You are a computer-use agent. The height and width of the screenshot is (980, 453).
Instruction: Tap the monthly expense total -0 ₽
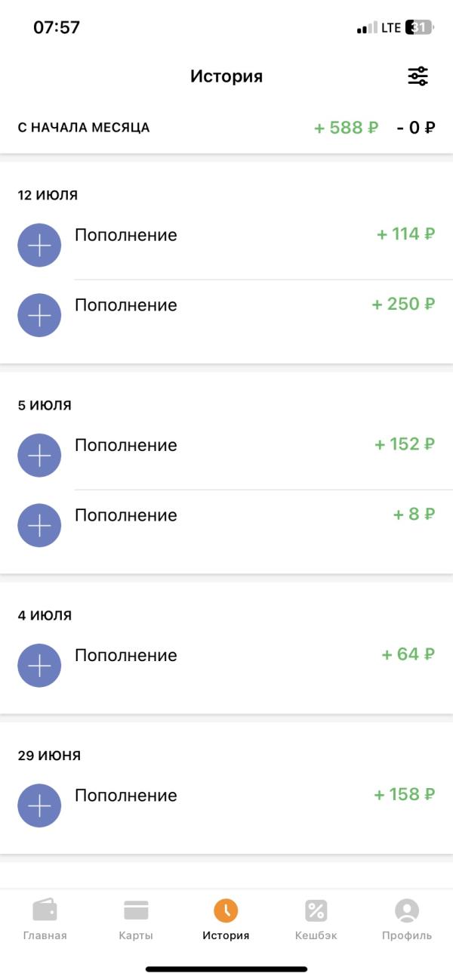pyautogui.click(x=416, y=128)
